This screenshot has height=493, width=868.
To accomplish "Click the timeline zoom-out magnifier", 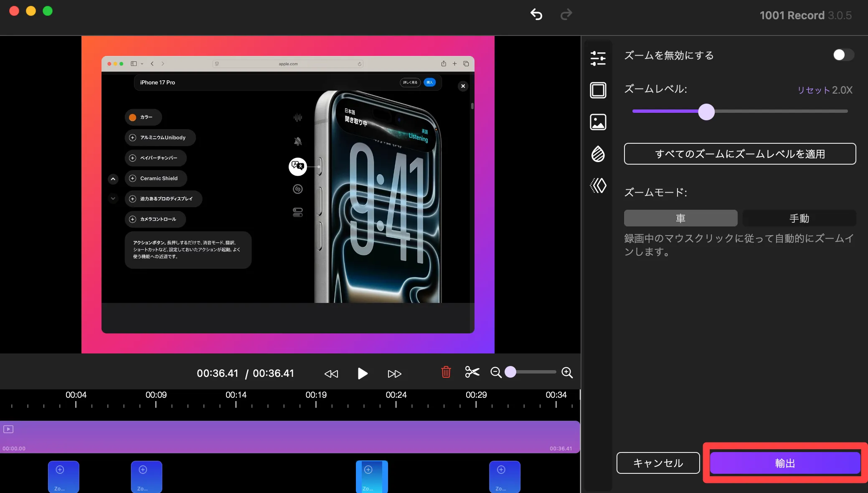I will click(x=496, y=372).
